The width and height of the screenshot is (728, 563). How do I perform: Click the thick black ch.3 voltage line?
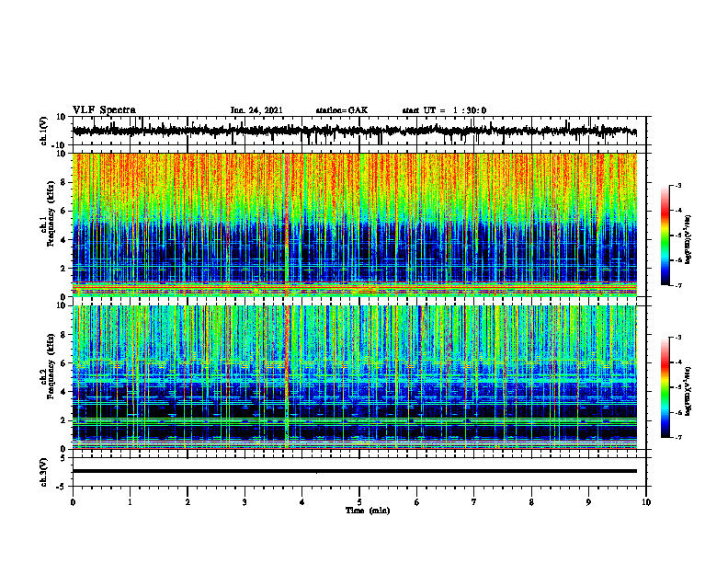[354, 471]
